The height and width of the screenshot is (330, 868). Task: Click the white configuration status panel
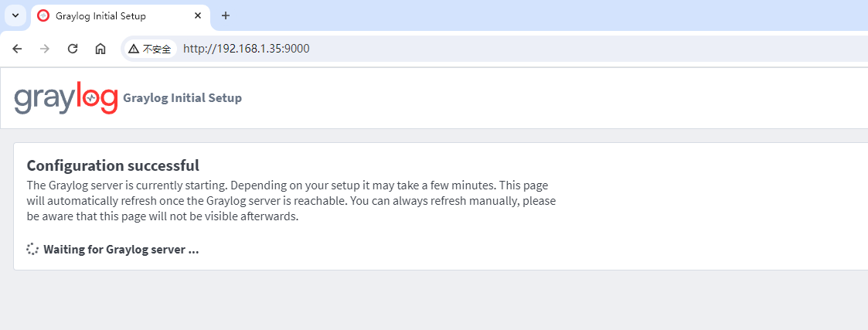tap(441, 206)
